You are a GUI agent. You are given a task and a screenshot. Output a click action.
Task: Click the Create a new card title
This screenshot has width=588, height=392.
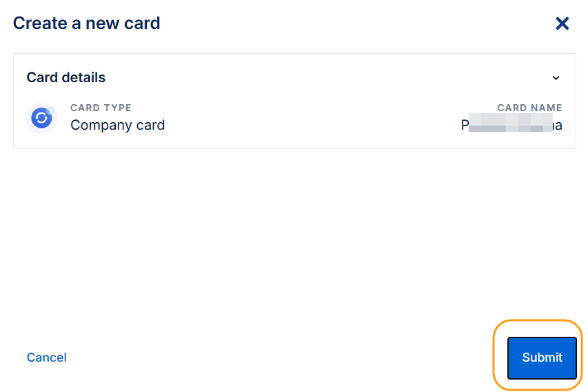[x=87, y=23]
